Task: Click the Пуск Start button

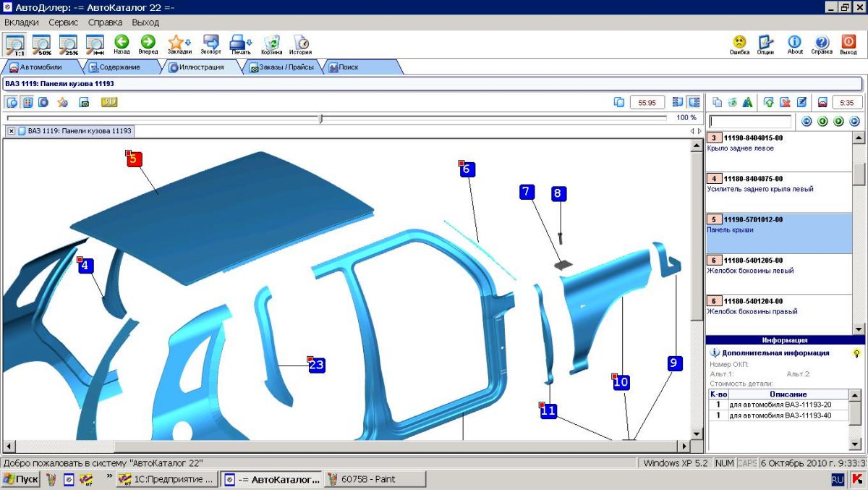Action: click(21, 479)
